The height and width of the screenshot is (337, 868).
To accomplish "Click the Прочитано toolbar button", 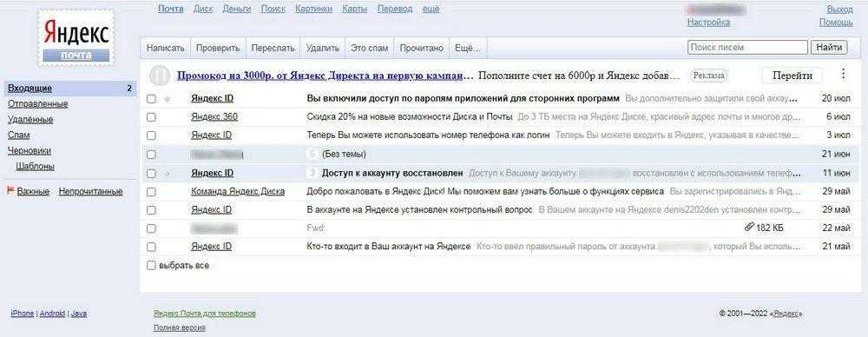I will pyautogui.click(x=421, y=49).
